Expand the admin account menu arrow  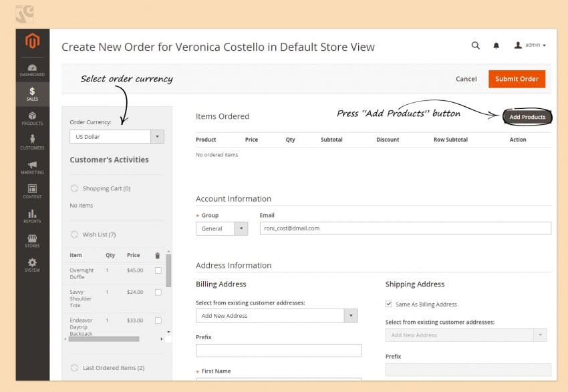[545, 45]
